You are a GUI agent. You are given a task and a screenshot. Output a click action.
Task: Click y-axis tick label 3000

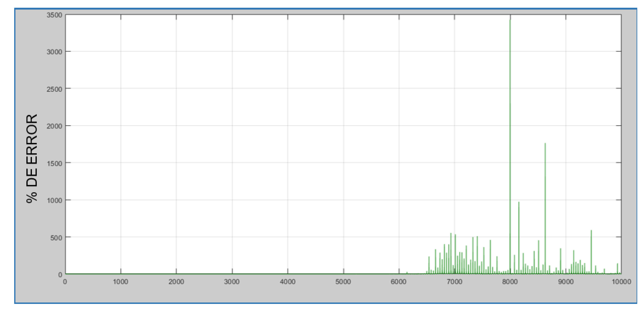tap(54, 52)
